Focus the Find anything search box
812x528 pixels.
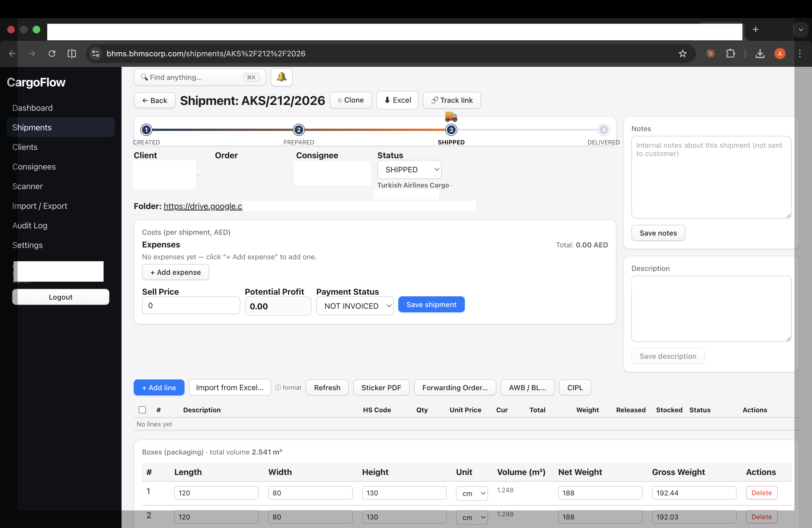click(200, 77)
